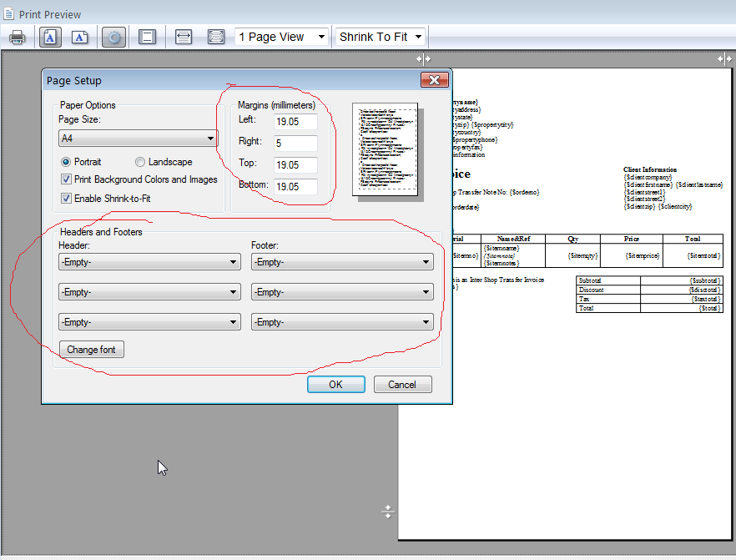Screen dimensions: 736x560
Task: Close the Page Setup dialog with X
Action: click(x=434, y=80)
